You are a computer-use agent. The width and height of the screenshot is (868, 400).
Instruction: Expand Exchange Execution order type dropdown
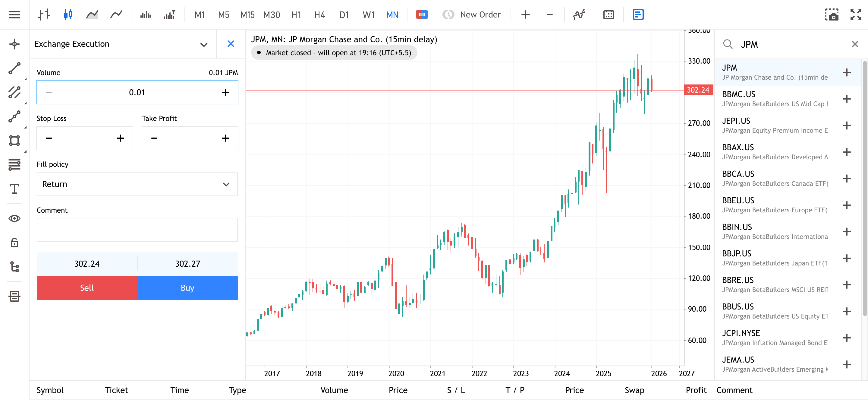pos(204,45)
